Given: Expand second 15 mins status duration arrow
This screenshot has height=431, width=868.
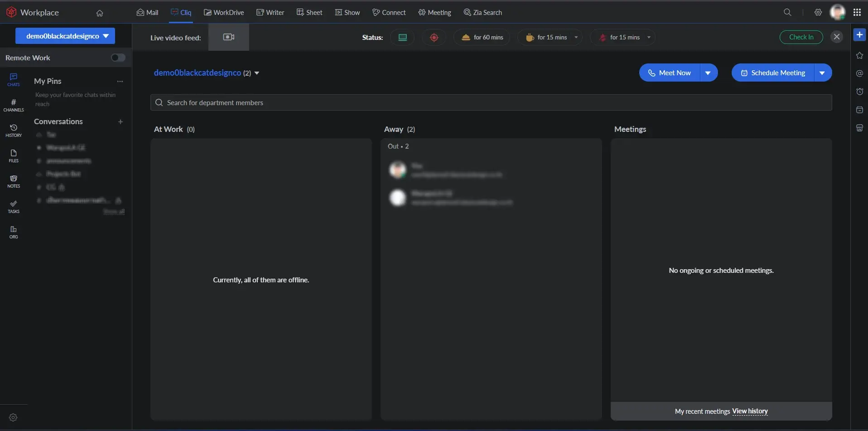Looking at the screenshot, I should 649,37.
